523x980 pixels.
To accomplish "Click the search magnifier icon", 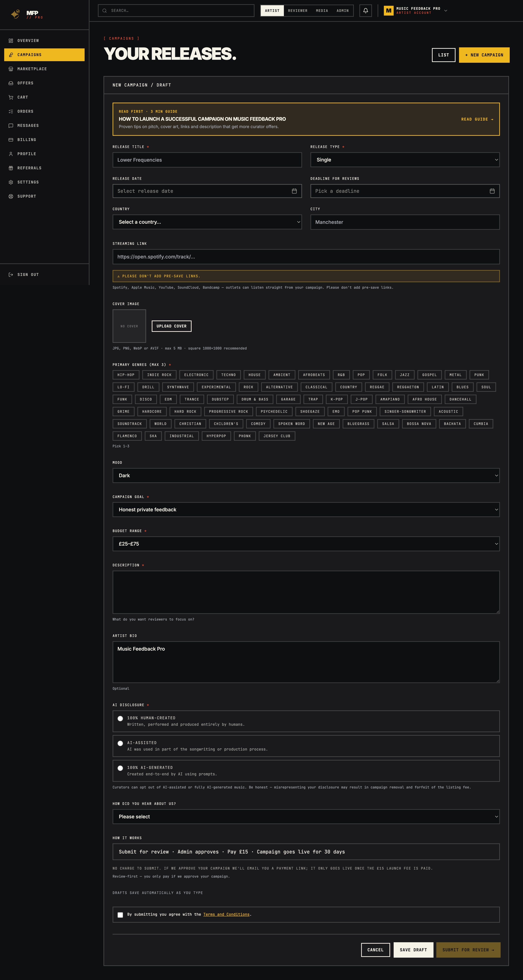I will tap(104, 11).
